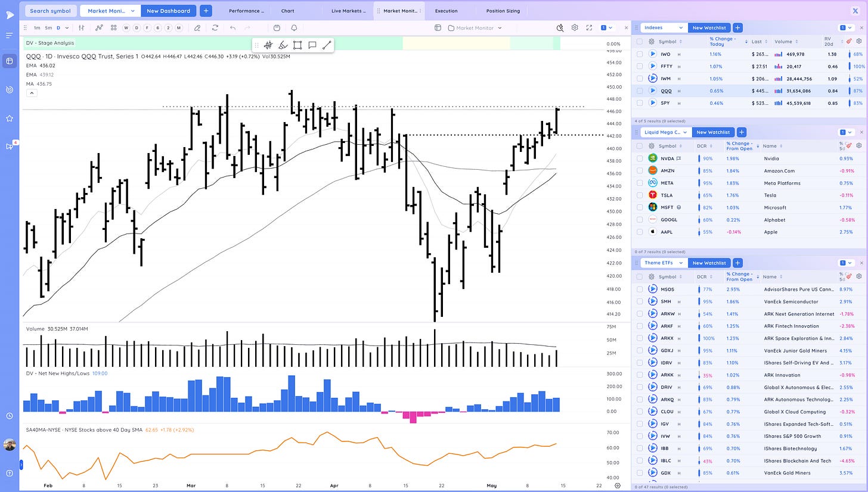Select the brush drawing tool
Image resolution: width=868 pixels, height=492 pixels.
pyautogui.click(x=283, y=45)
